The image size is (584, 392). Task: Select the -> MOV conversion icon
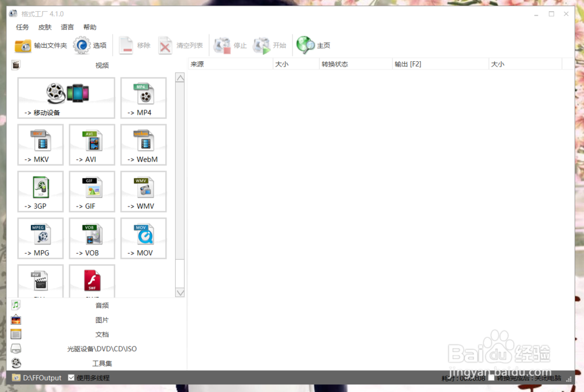point(144,239)
